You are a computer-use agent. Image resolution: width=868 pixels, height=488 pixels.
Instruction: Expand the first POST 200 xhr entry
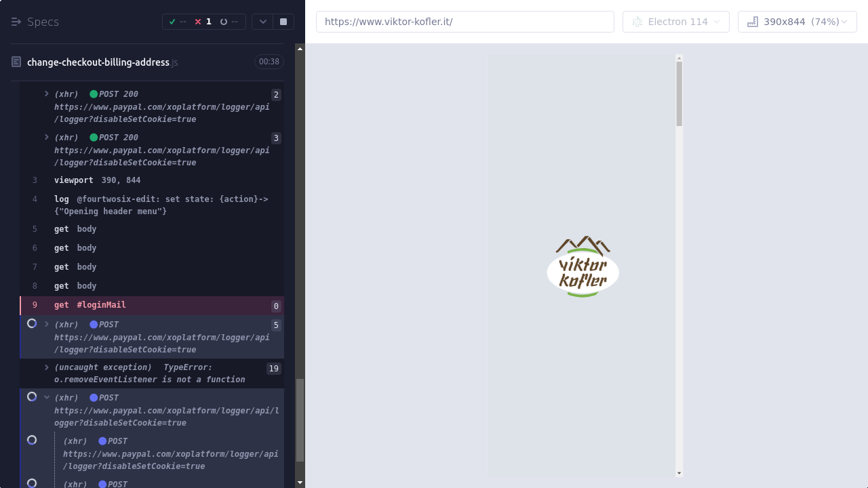[x=47, y=94]
